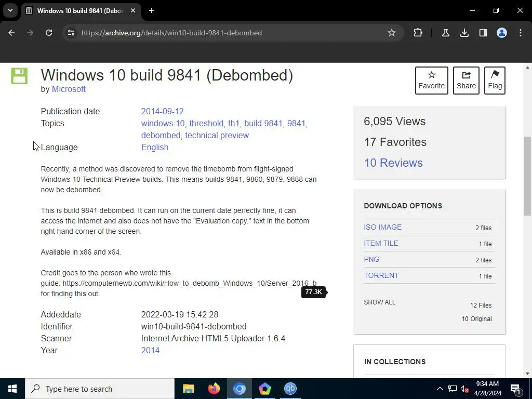Open the Microsoft creator link

[69, 89]
